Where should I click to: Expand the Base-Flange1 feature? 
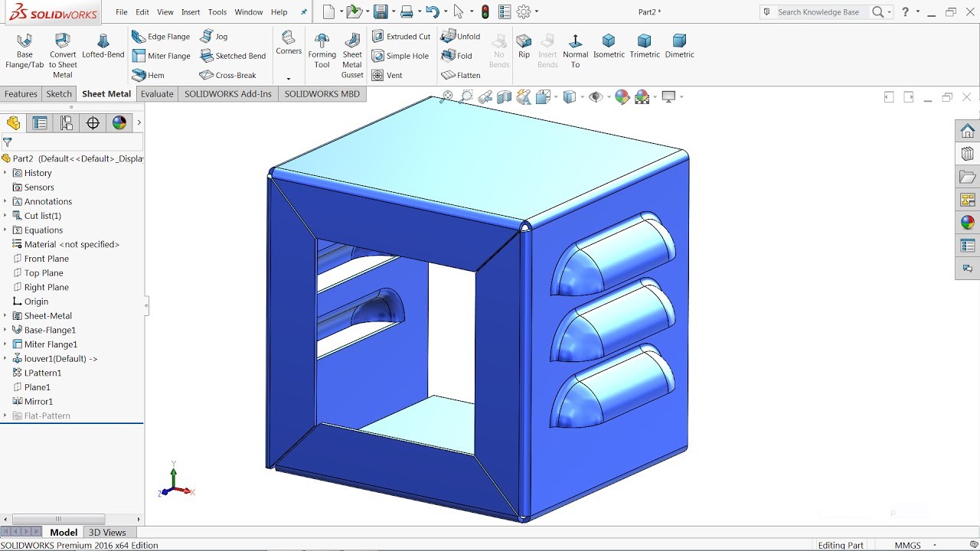[x=5, y=330]
